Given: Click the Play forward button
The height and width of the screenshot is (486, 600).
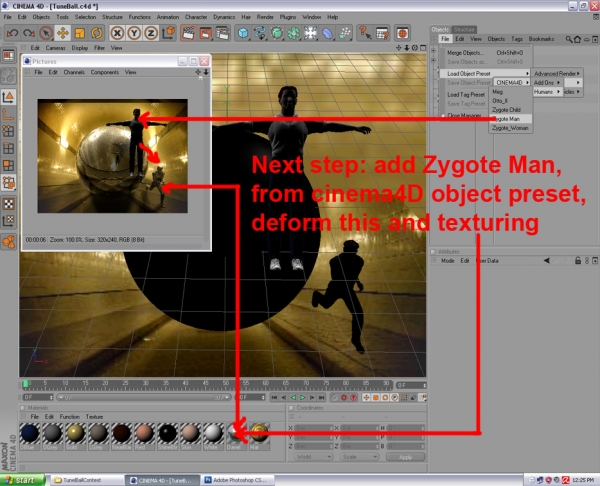Looking at the screenshot, I should tap(303, 398).
